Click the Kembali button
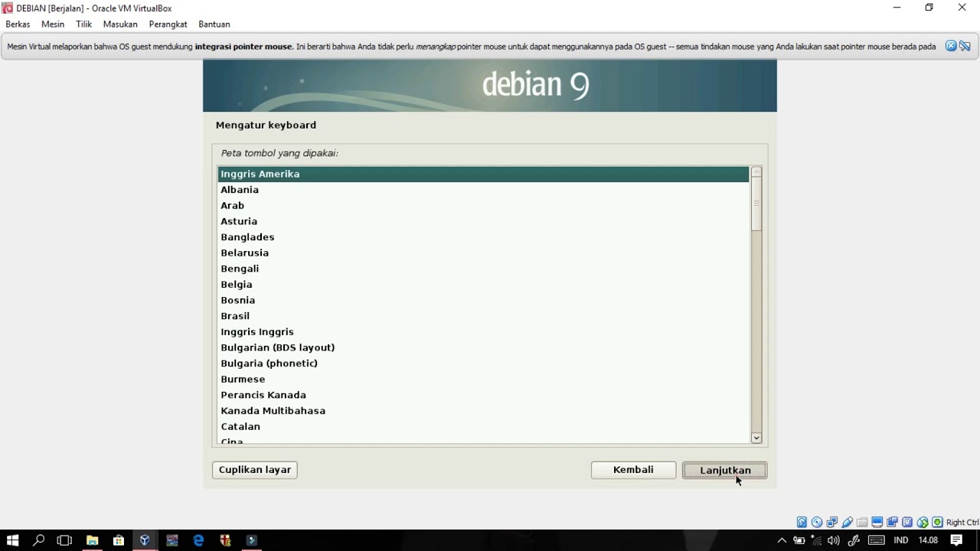The image size is (980, 551). 633,470
